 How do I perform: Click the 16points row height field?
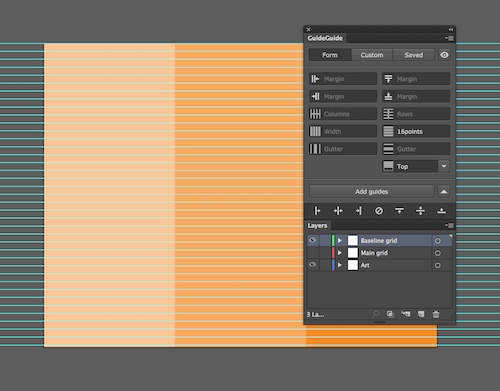[416, 131]
